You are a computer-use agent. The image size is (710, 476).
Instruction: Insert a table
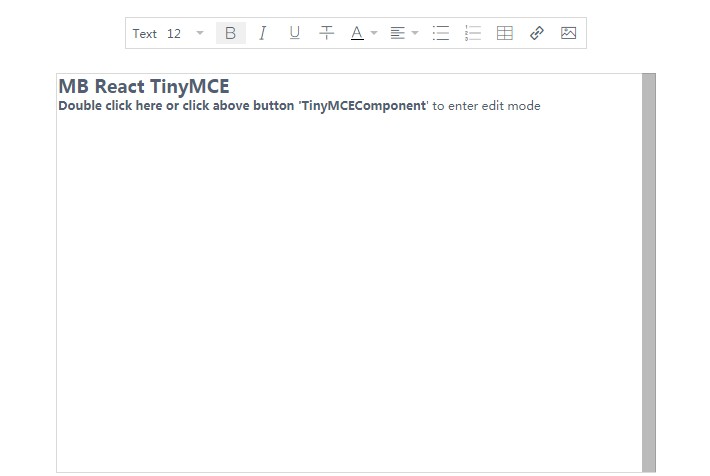pyautogui.click(x=505, y=33)
